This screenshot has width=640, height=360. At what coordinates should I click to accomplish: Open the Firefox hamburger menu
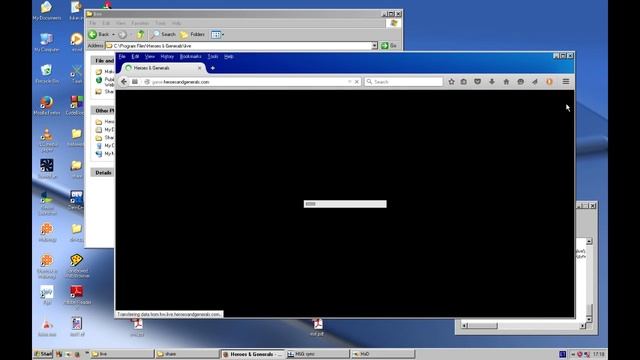tap(566, 82)
